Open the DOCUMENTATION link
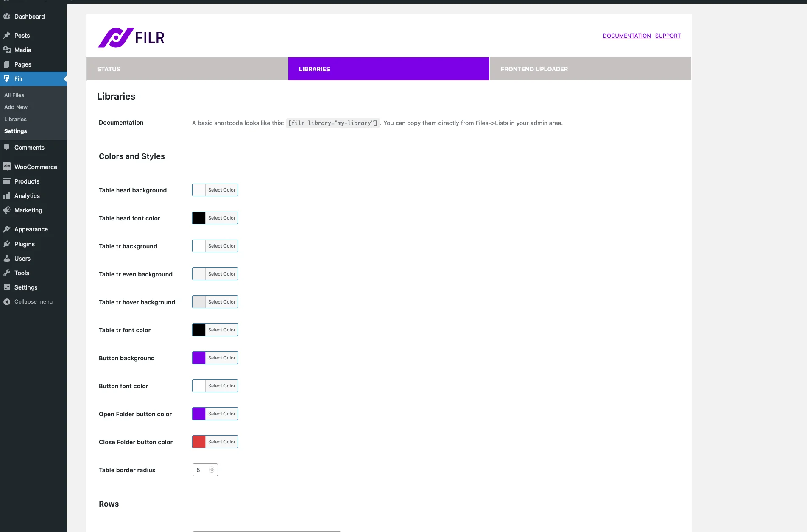This screenshot has height=532, width=807. tap(626, 36)
